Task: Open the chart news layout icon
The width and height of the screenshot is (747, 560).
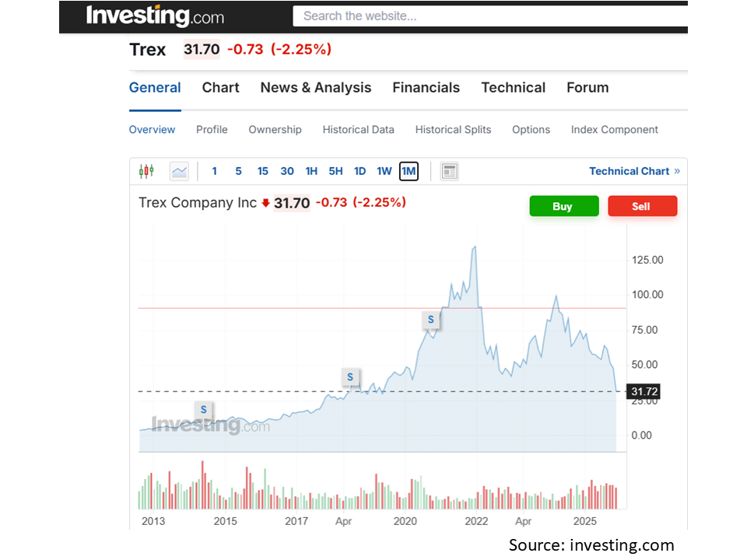Action: (x=449, y=171)
